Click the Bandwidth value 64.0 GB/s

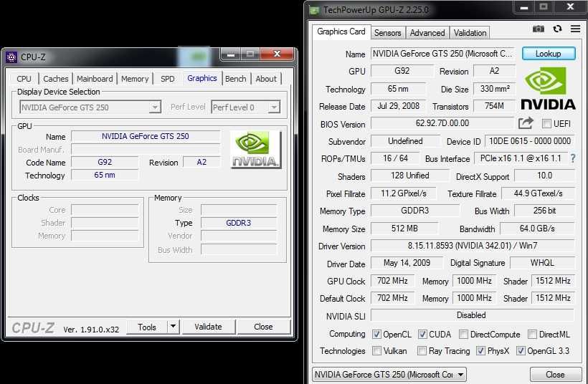[537, 228]
